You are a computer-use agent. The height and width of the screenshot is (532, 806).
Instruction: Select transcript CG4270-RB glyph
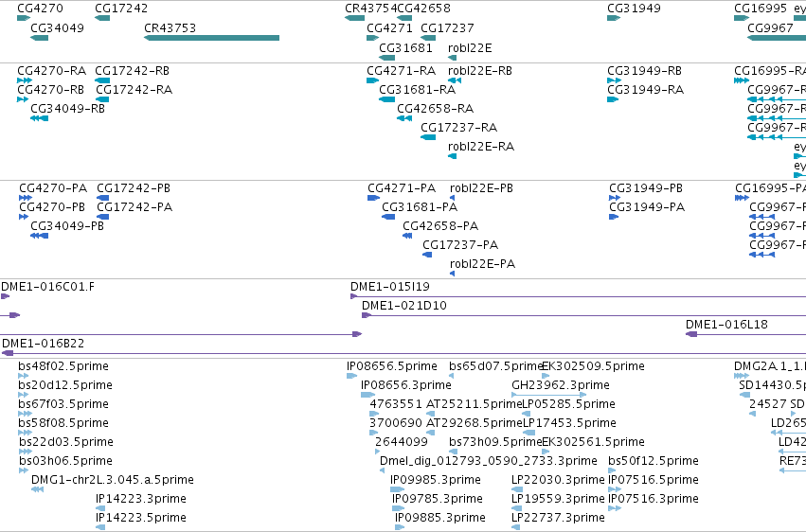coord(23,99)
